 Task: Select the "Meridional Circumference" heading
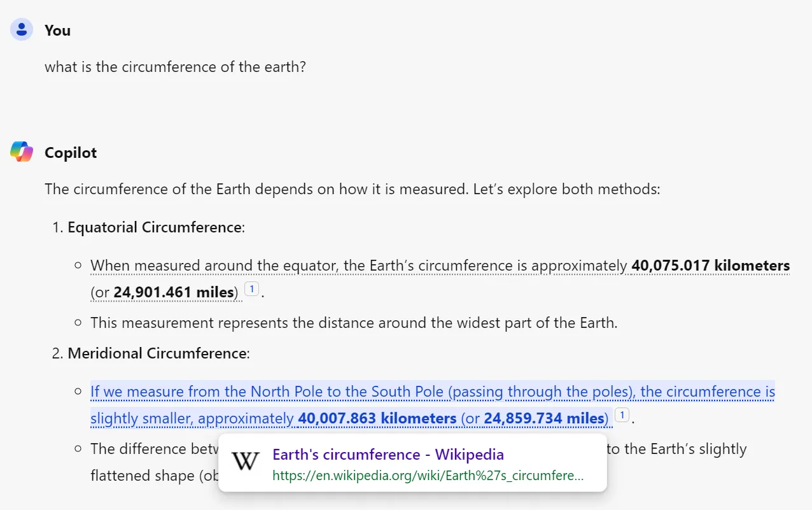(x=157, y=353)
